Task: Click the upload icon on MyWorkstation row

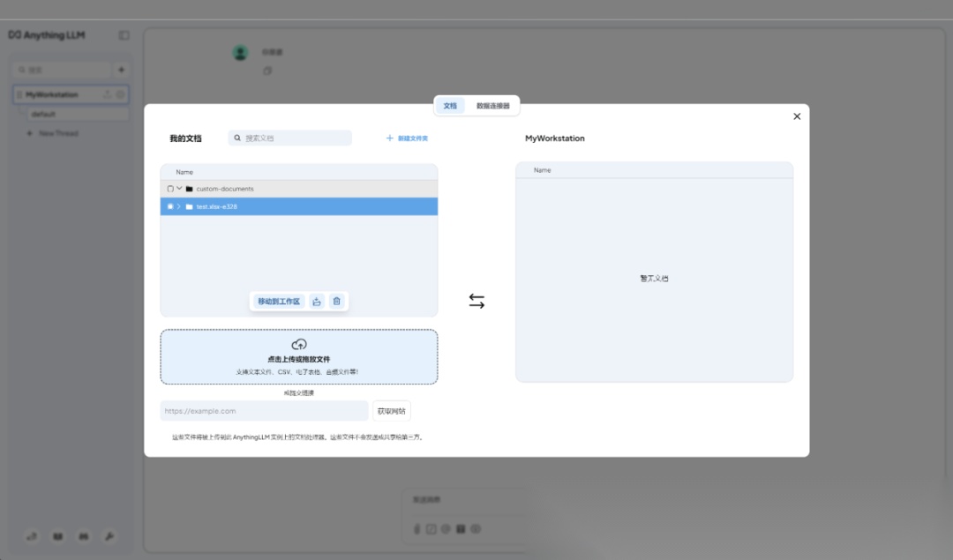Action: point(107,94)
